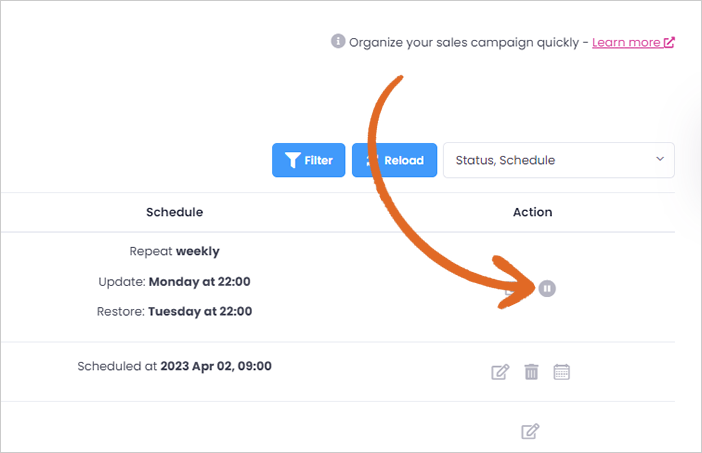Click the Action column header
Screen dimensions: 702x453
(532, 212)
